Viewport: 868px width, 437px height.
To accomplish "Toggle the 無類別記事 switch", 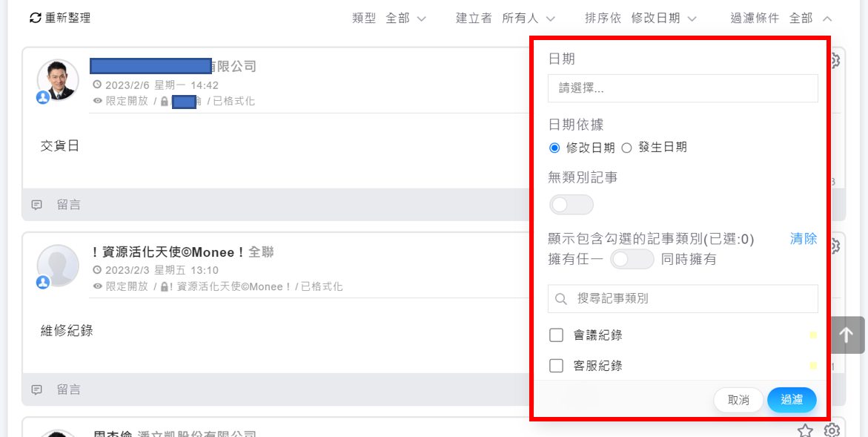I will tap(571, 205).
